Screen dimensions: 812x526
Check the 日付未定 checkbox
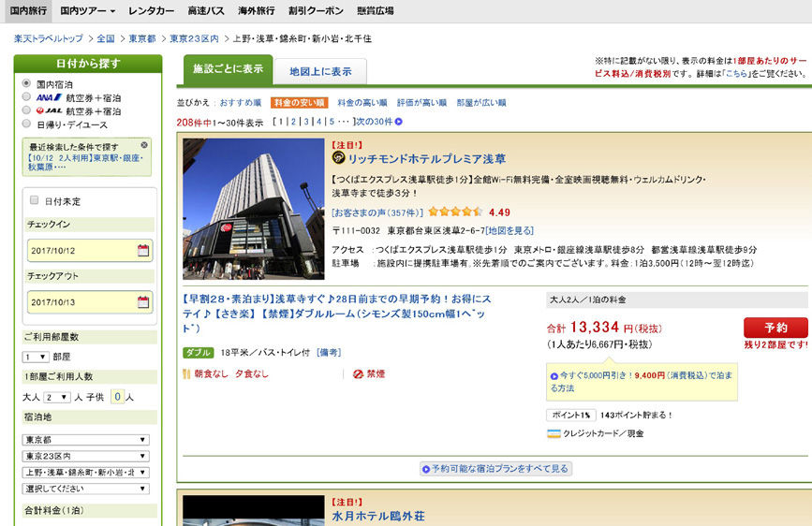click(x=34, y=200)
